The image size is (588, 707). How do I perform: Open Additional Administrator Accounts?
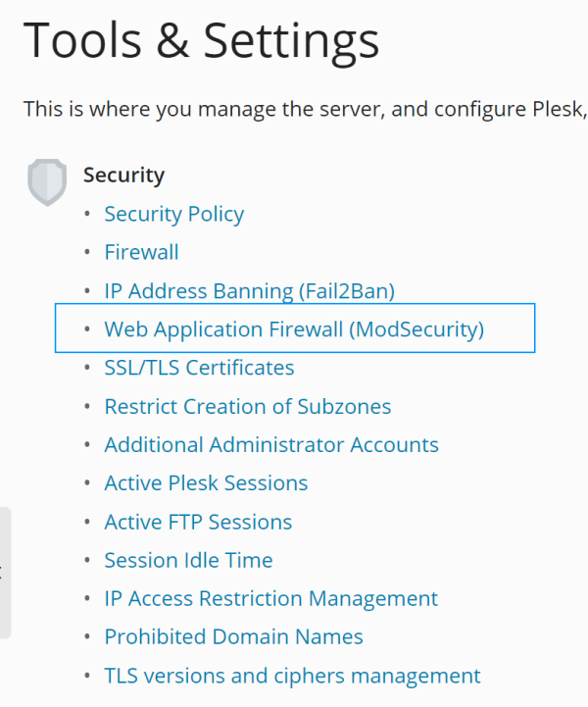[x=271, y=444]
